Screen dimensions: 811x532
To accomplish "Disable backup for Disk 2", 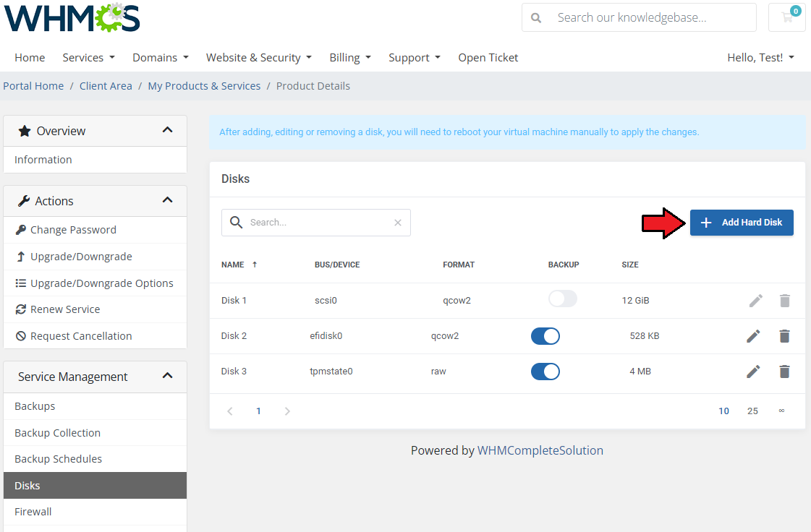I will [x=545, y=336].
